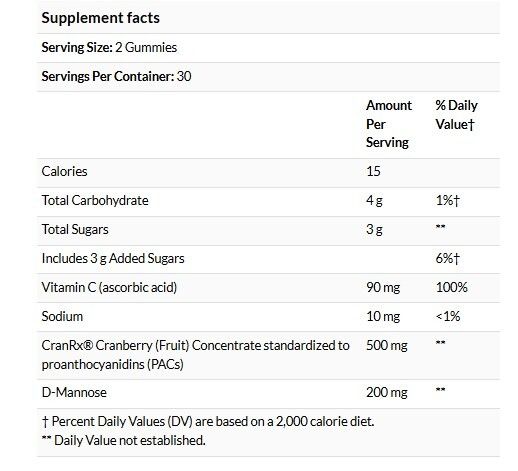518x471 pixels.
Task: Click the CranRx Cranberry Concentrate ingredient text
Action: [195, 355]
